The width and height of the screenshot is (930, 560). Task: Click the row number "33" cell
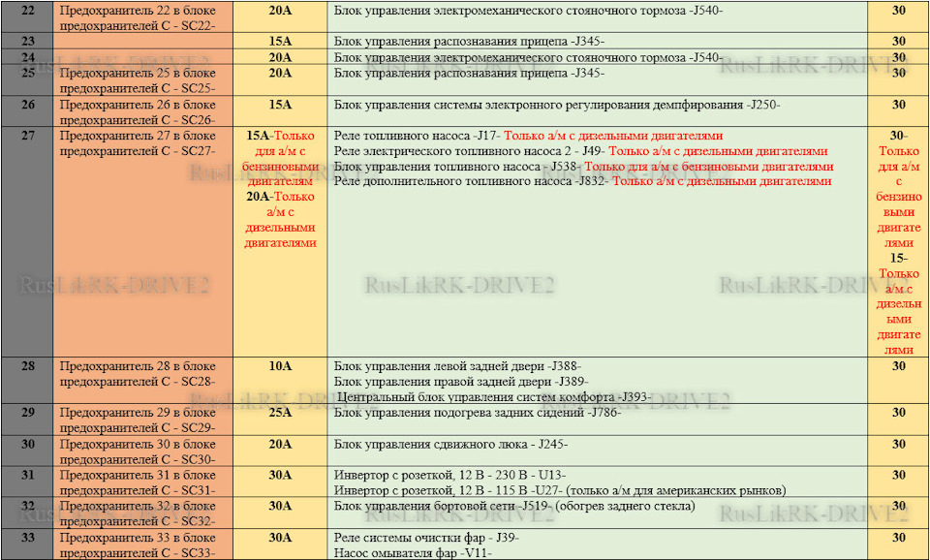tap(27, 544)
